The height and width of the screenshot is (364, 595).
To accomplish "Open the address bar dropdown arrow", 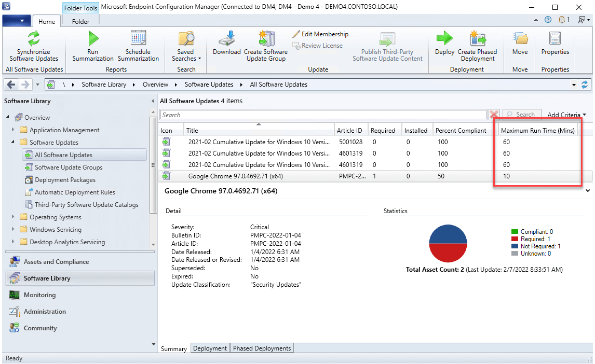I will (x=574, y=85).
